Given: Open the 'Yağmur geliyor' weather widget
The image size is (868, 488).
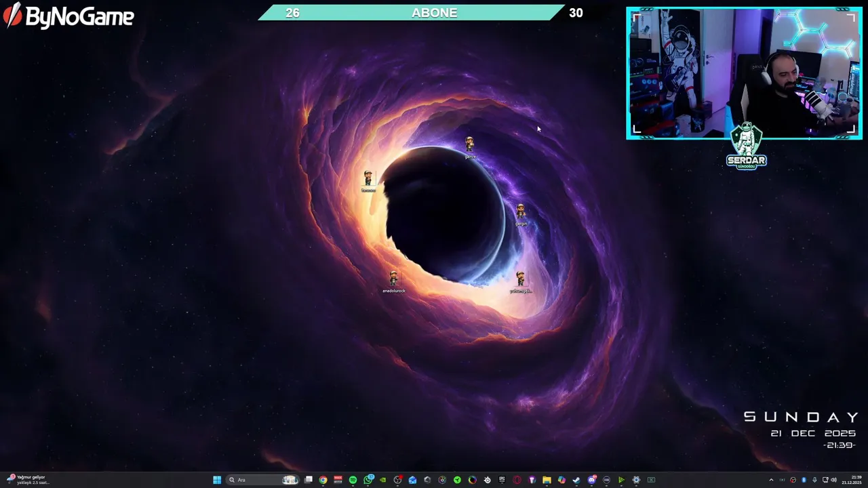Looking at the screenshot, I should tap(28, 480).
